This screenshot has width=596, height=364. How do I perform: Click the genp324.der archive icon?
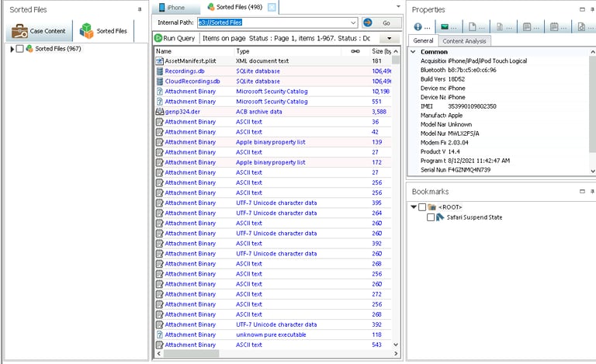tap(160, 112)
